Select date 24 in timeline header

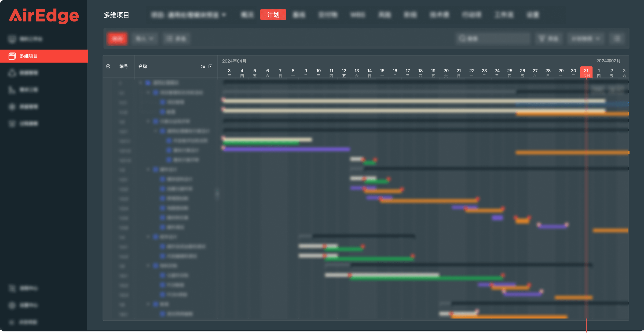(497, 73)
